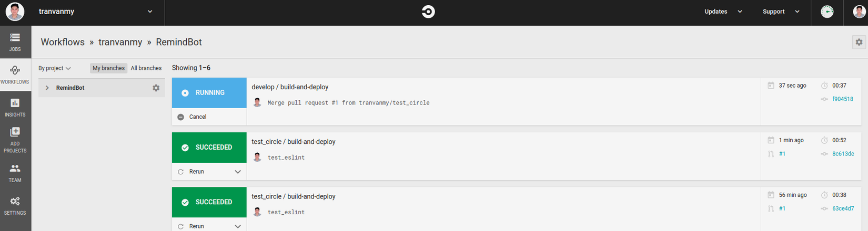
Task: Open the Updates menu
Action: pyautogui.click(x=723, y=12)
